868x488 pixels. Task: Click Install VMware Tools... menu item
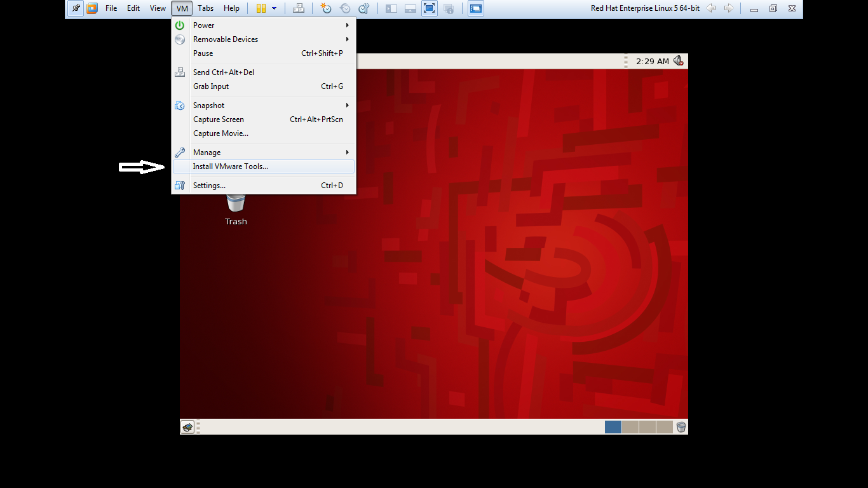click(263, 166)
